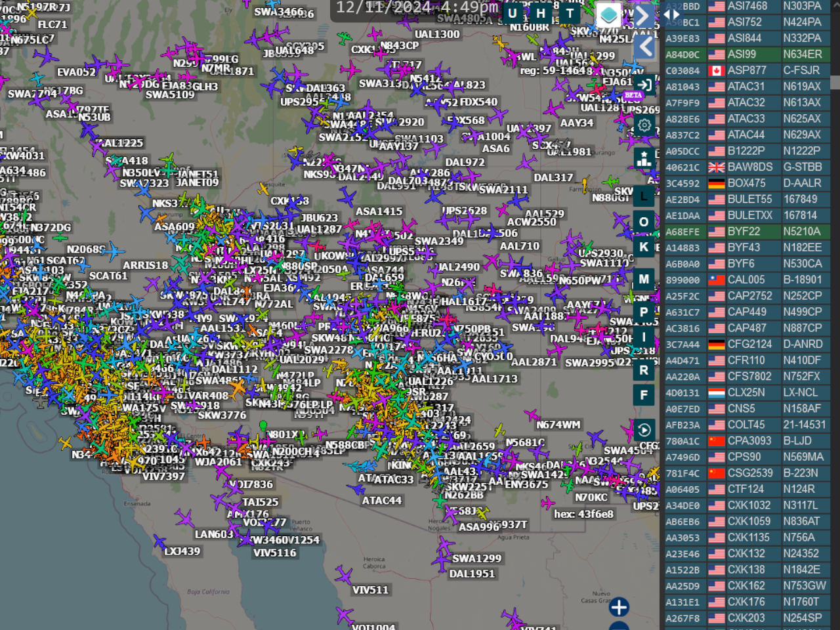Open the leaderboard podium icon
840x630 pixels.
pos(644,158)
